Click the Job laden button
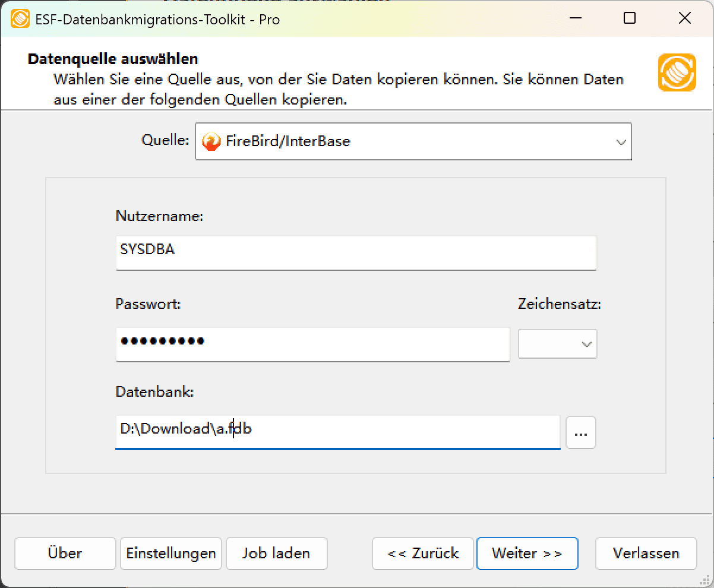Viewport: 714px width, 588px height. click(x=276, y=553)
